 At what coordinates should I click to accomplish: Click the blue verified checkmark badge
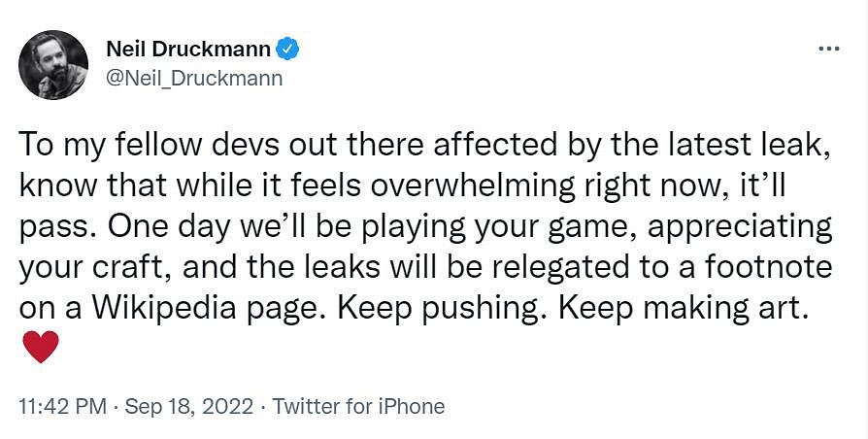(288, 48)
